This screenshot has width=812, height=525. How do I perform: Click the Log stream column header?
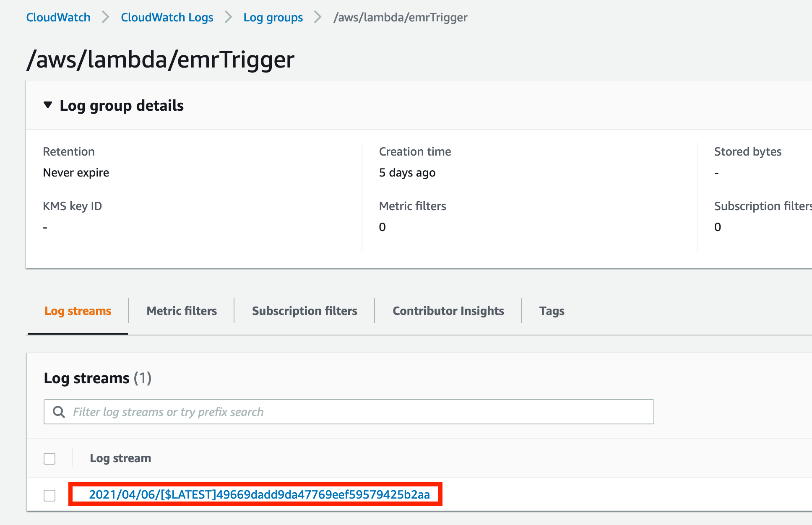pyautogui.click(x=120, y=458)
